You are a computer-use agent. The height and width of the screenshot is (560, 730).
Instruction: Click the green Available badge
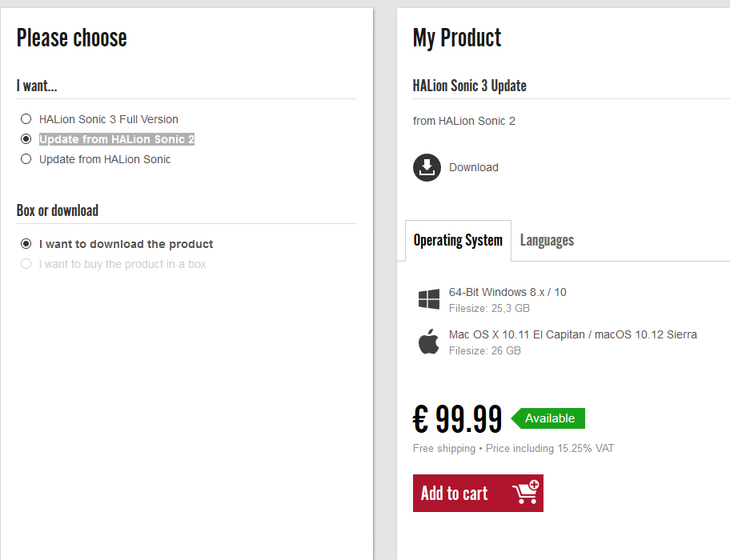(x=549, y=418)
